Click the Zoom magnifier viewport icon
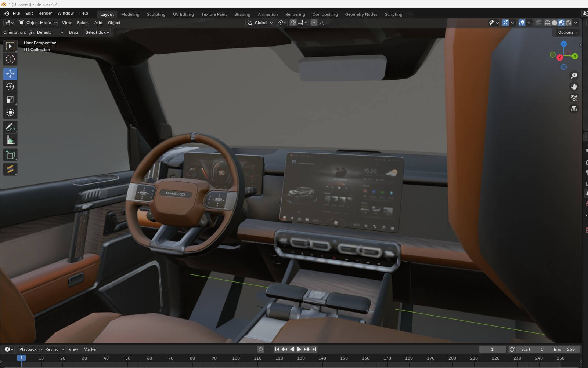 pyautogui.click(x=574, y=76)
